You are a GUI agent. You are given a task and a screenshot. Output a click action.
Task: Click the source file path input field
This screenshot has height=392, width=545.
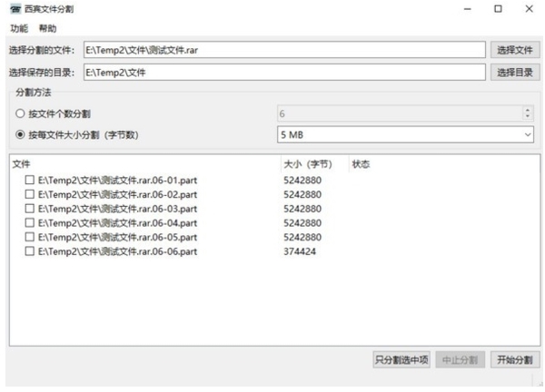click(283, 50)
